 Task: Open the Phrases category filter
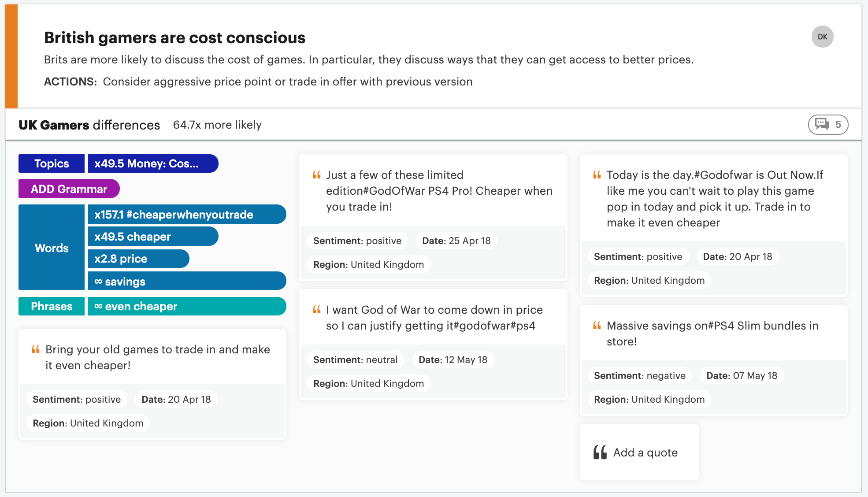pos(51,306)
